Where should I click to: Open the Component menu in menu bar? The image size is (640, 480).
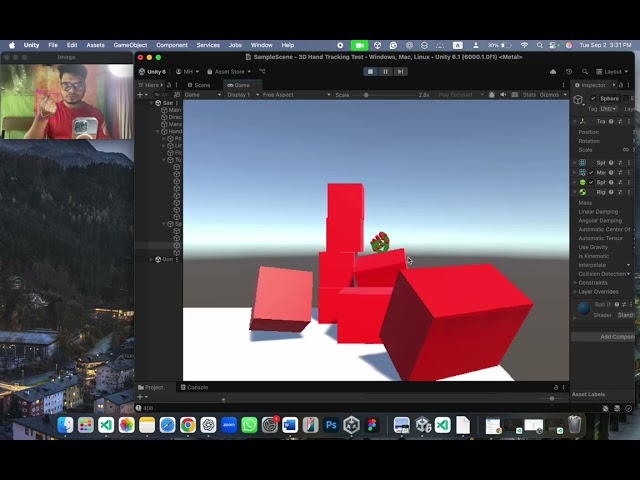click(x=172, y=45)
